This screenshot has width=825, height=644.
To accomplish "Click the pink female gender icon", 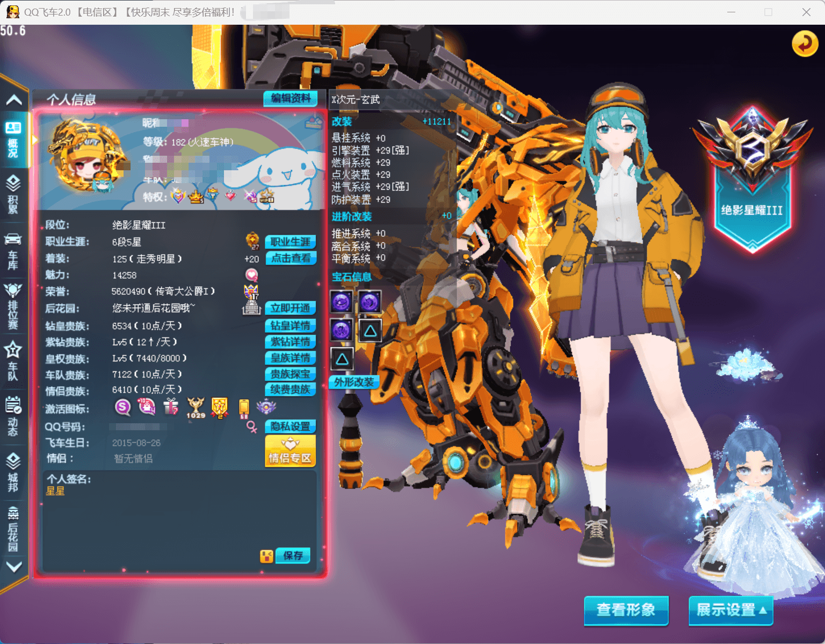I will coord(251,427).
